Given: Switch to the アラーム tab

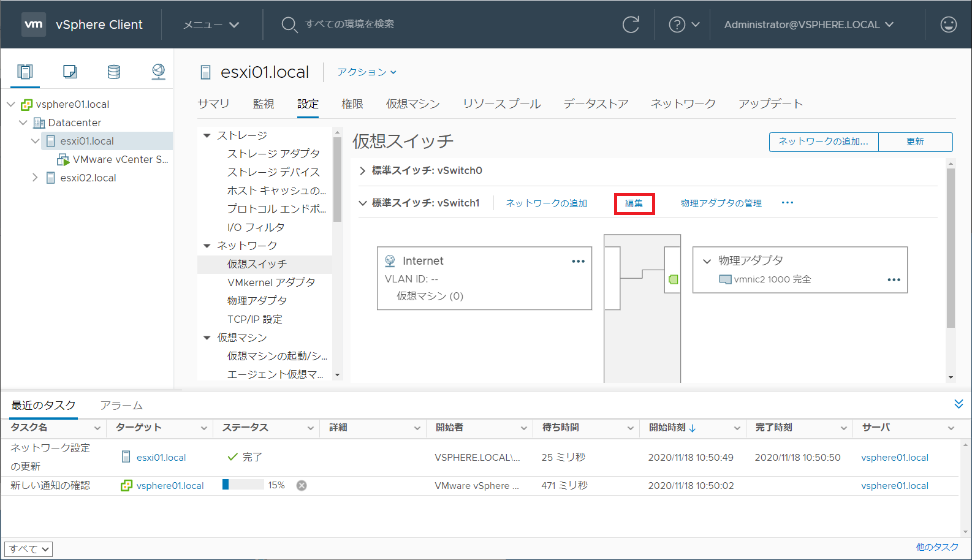Looking at the screenshot, I should coord(121,406).
